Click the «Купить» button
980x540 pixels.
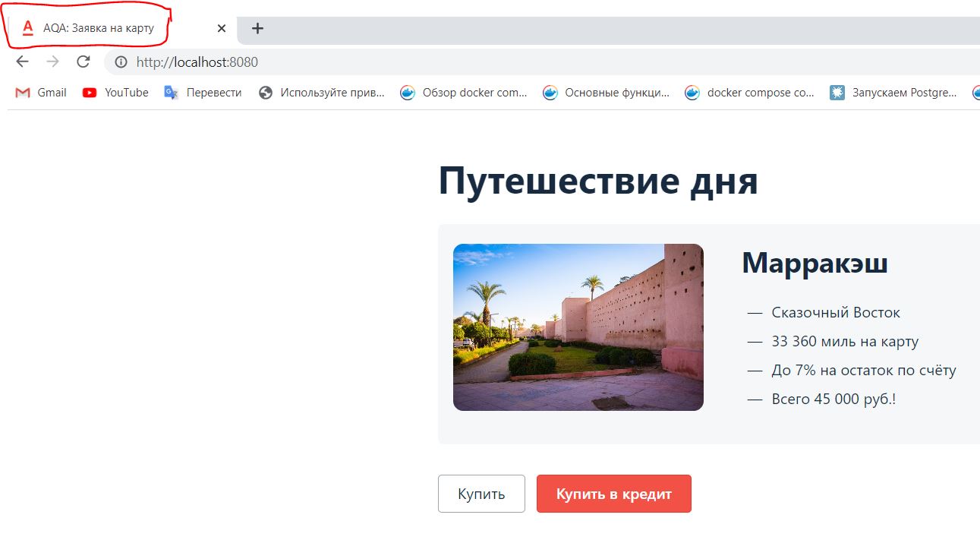pyautogui.click(x=481, y=493)
